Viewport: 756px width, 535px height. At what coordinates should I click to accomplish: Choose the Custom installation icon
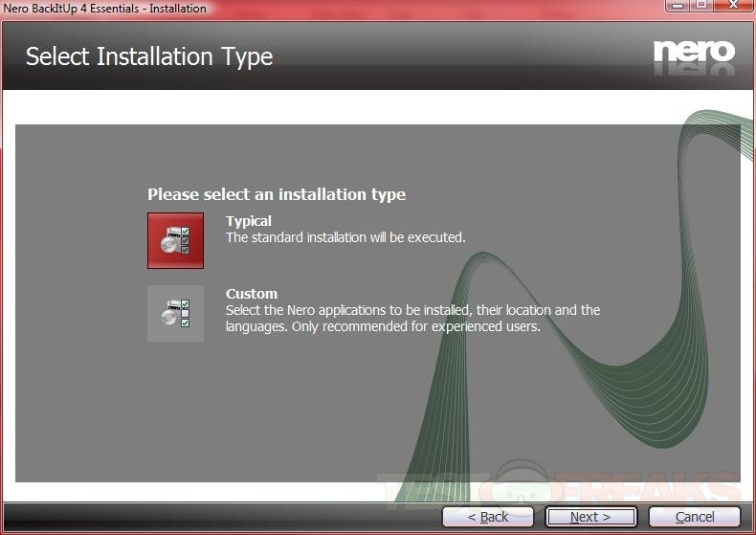coord(175,313)
